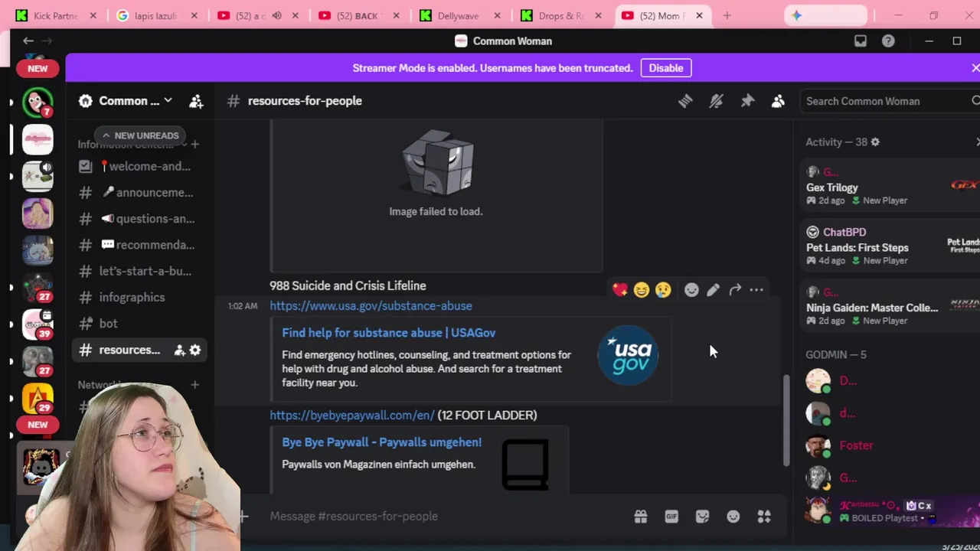
Task: Open the questions-an channel
Action: [138, 219]
